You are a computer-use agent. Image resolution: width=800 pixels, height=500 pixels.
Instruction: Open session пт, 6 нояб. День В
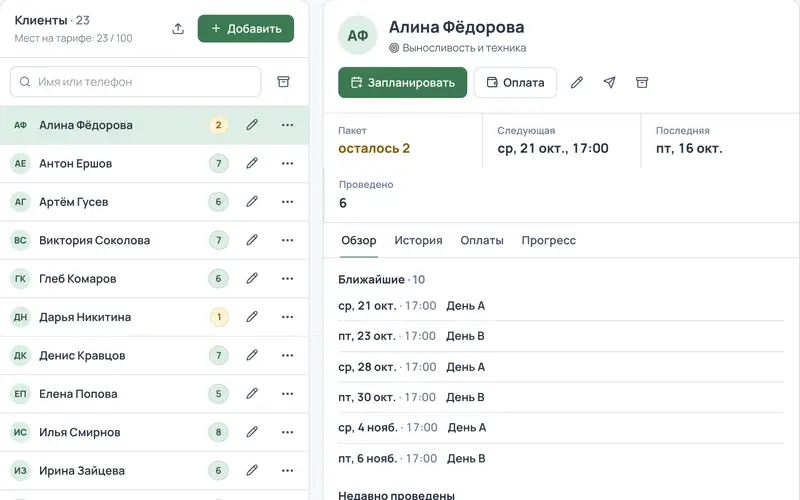(561, 458)
